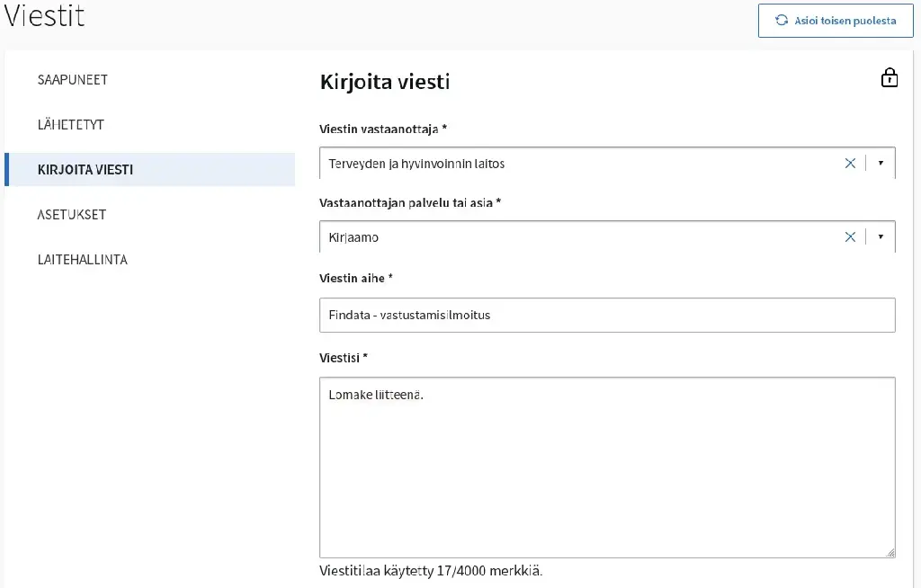This screenshot has height=588, width=921.
Task: Click inside the Viestisi message text area
Action: tap(607, 468)
